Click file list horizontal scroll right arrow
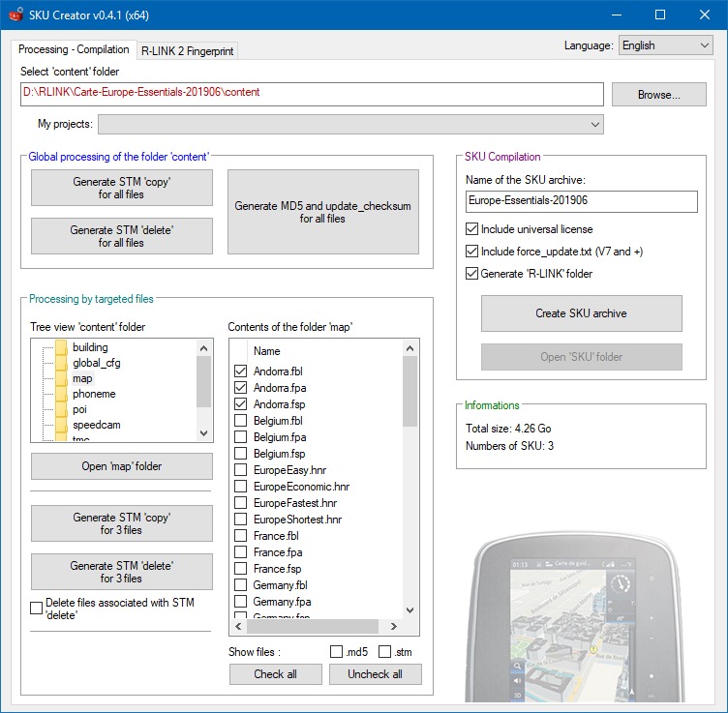Screen dimensions: 728x713 pos(394,626)
